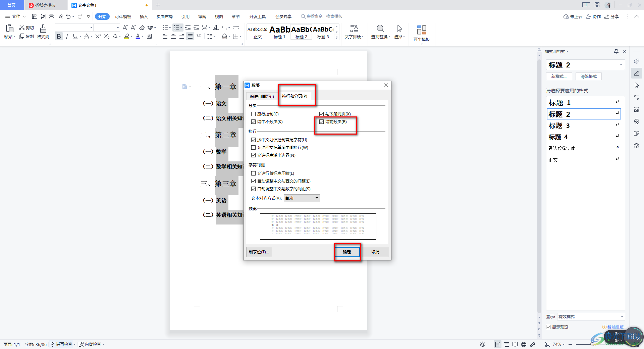Click the Undo arrow icon
This screenshot has width=644, height=349.
pyautogui.click(x=68, y=16)
